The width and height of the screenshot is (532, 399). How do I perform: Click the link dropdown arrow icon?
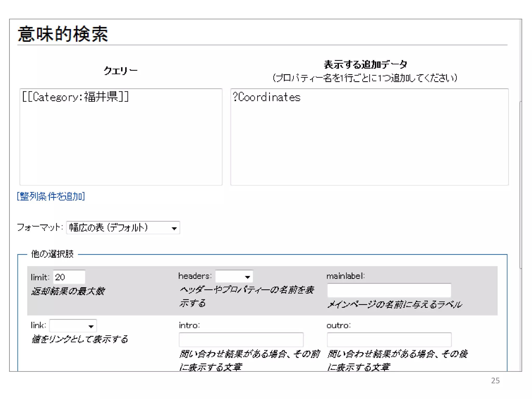91,327
